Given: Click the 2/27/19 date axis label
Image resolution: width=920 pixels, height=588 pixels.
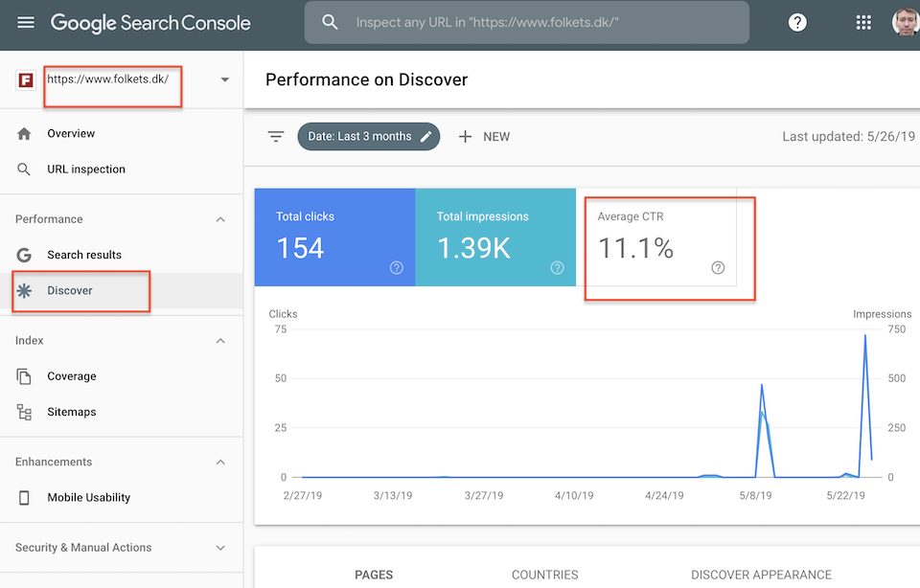Looking at the screenshot, I should pos(303,496).
